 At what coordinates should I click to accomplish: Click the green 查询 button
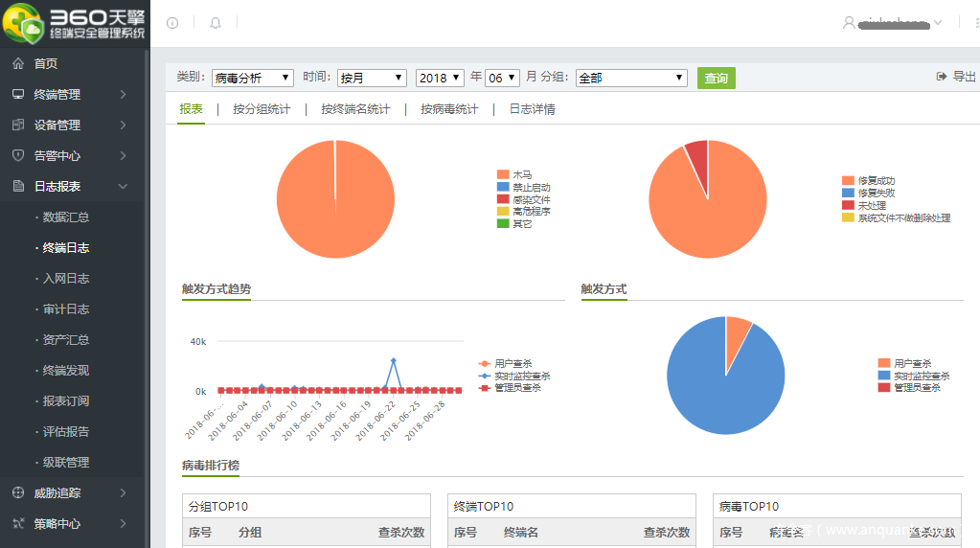click(716, 78)
